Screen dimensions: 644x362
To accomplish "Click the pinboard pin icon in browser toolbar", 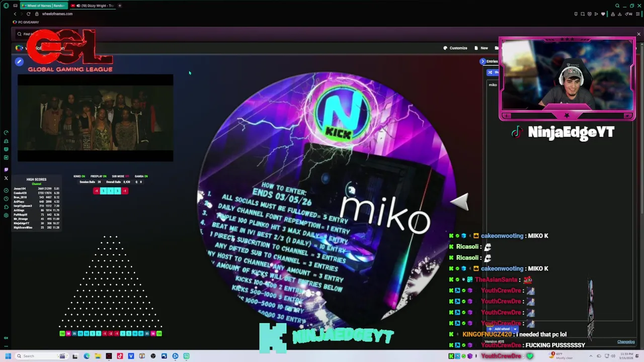I will pyautogui.click(x=576, y=14).
